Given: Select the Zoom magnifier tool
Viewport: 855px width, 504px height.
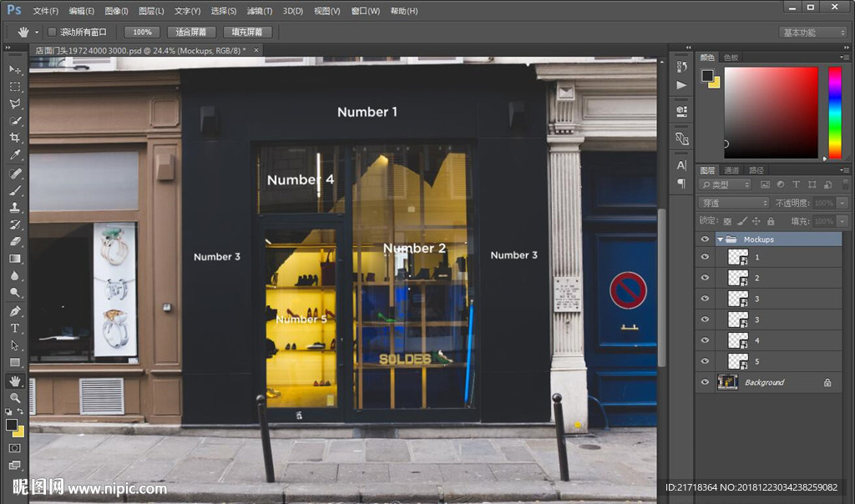Looking at the screenshot, I should point(15,398).
